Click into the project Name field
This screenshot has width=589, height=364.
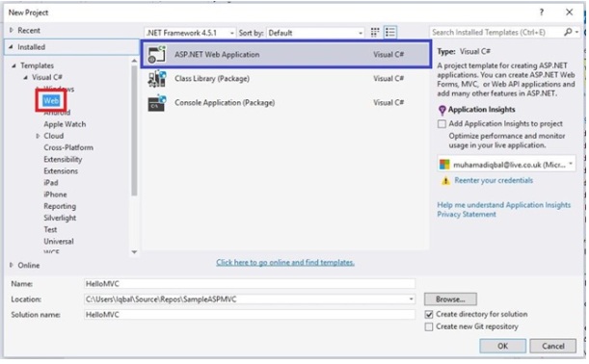click(250, 284)
